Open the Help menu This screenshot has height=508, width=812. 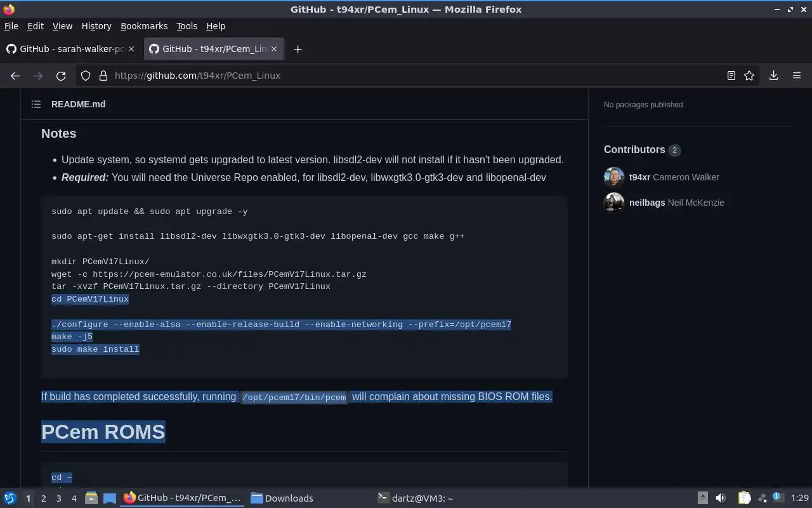tap(216, 26)
